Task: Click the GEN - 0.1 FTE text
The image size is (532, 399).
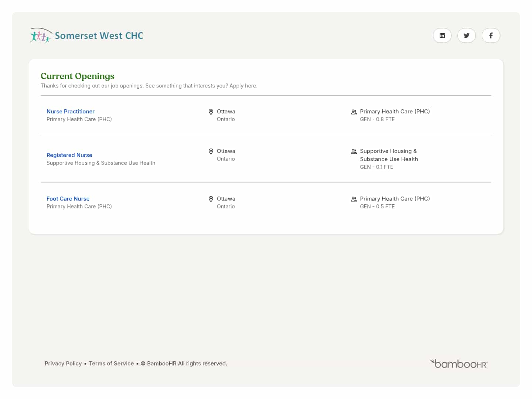Action: coord(376,167)
